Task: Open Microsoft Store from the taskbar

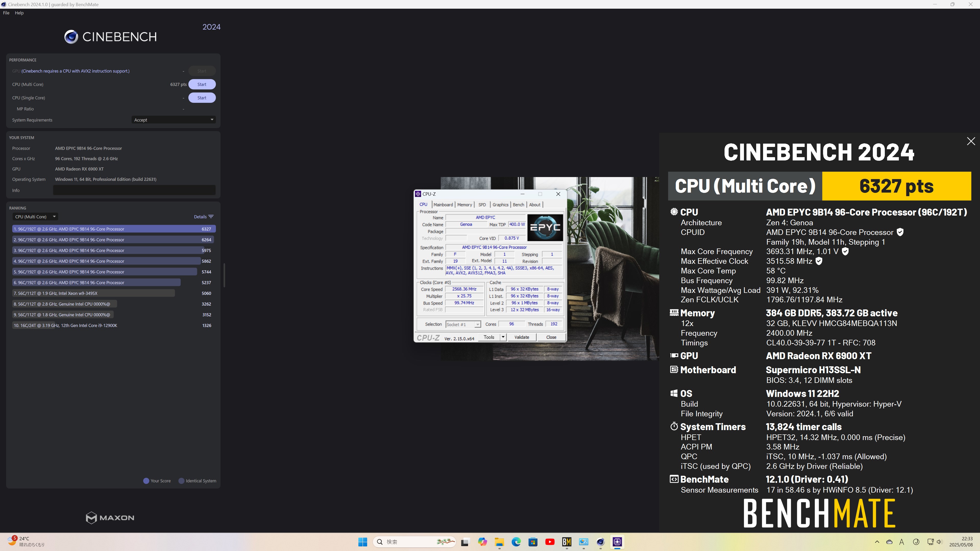Action: (533, 542)
